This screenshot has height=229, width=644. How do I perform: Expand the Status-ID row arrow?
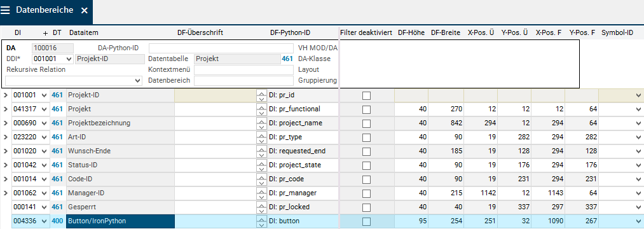[x=5, y=165]
